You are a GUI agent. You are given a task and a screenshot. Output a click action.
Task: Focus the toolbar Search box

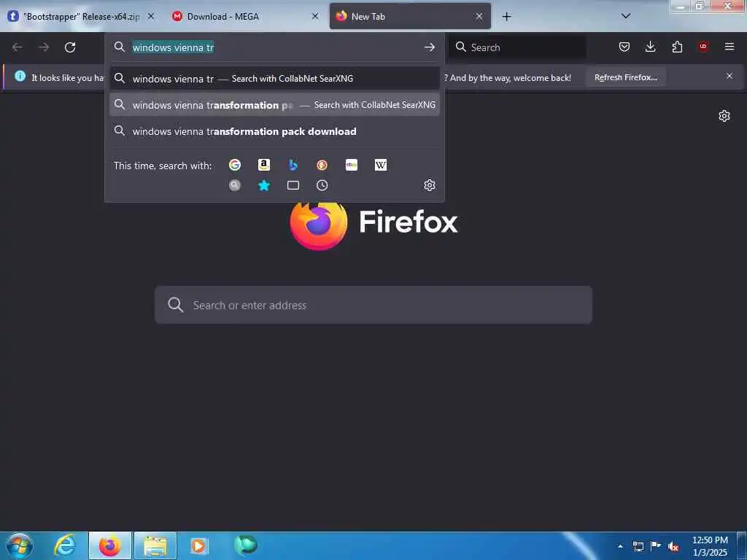point(519,47)
